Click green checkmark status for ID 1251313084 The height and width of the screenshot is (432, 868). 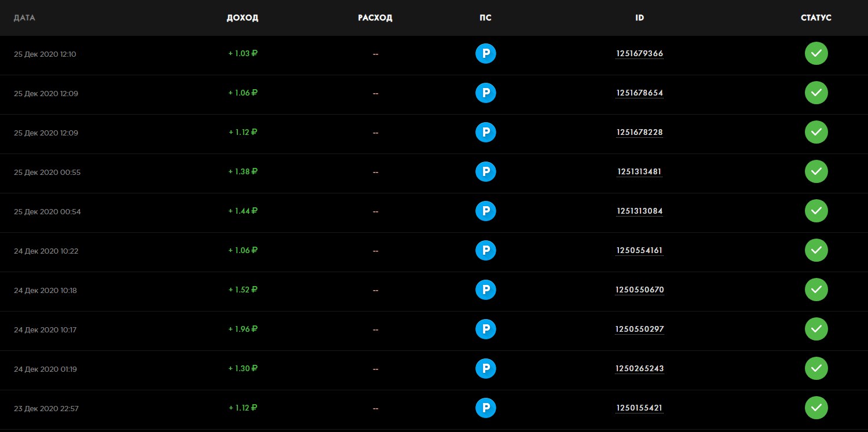(x=816, y=211)
